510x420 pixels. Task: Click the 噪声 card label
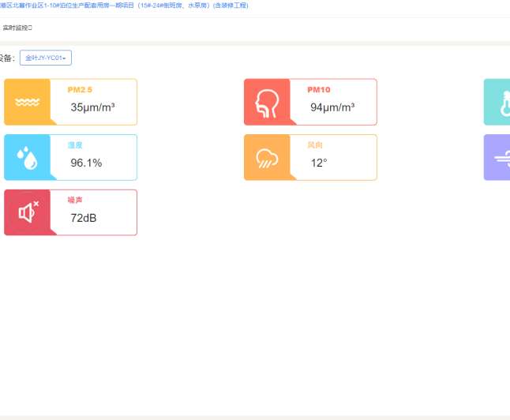point(76,201)
